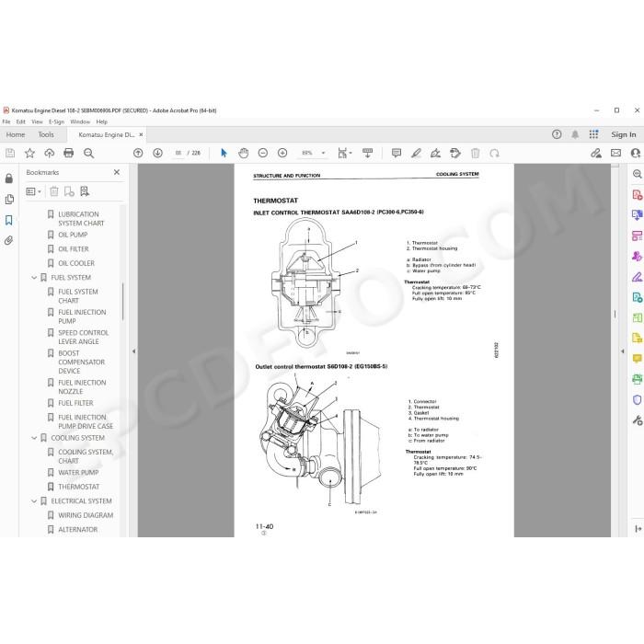The width and height of the screenshot is (644, 644).
Task: Close the Komatsu Engine document tab
Action: (141, 134)
